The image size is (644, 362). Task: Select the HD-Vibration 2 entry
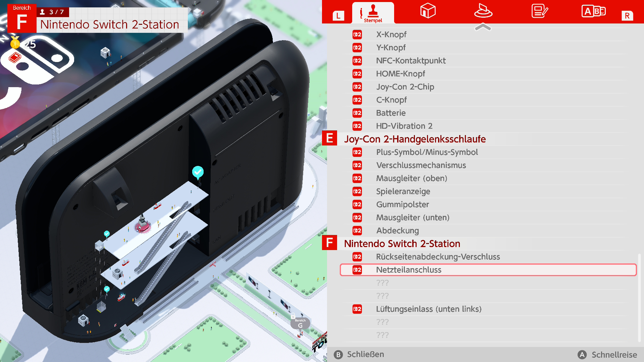404,126
